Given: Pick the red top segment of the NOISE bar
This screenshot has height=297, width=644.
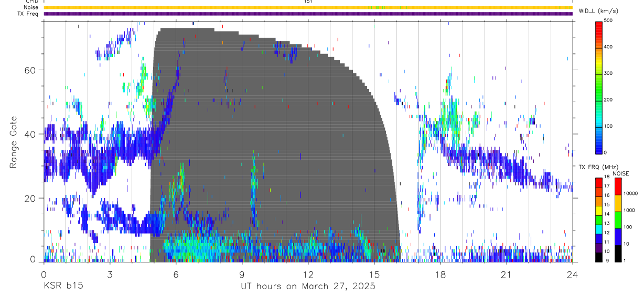Looking at the screenshot, I should 618,186.
